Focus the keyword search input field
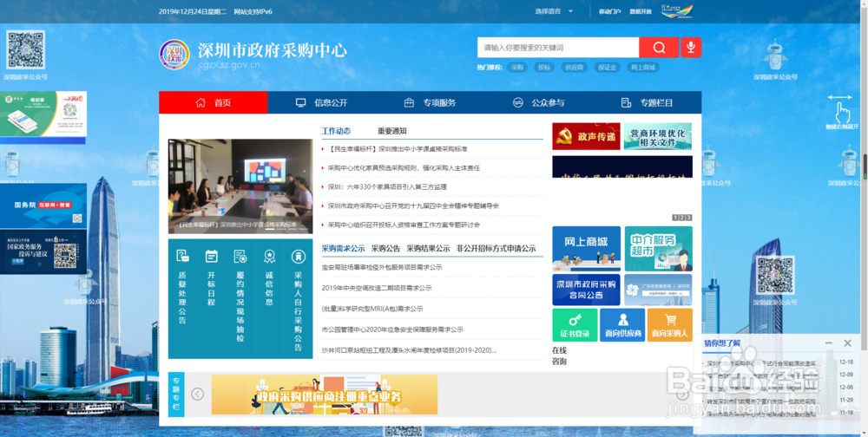The image size is (868, 437). [x=558, y=48]
